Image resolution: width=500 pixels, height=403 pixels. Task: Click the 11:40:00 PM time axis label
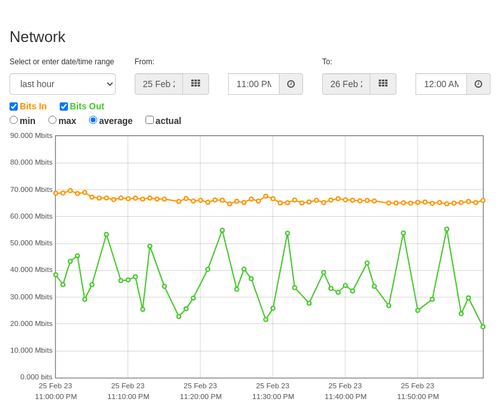click(x=345, y=397)
